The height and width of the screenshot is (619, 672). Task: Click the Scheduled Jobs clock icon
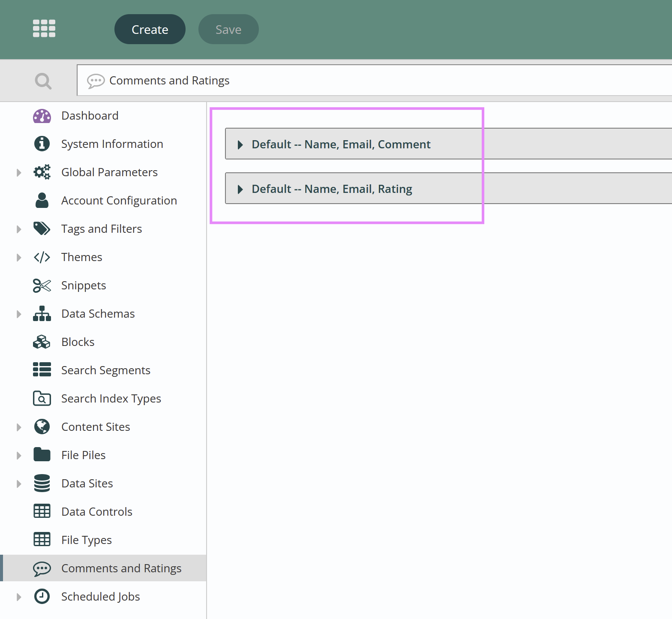coord(42,596)
